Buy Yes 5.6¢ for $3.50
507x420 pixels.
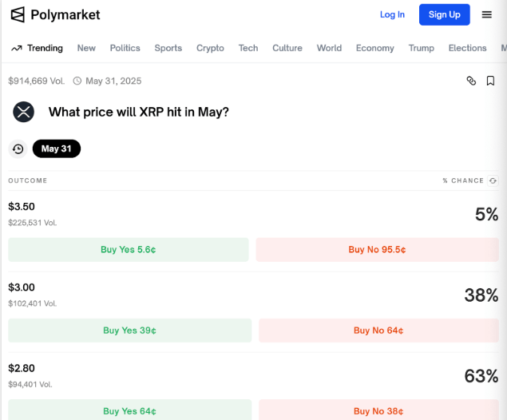(129, 250)
